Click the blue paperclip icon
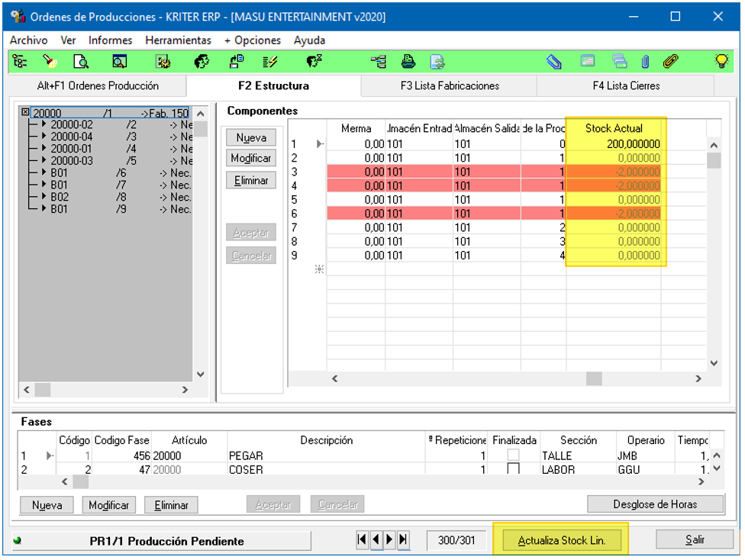 click(x=645, y=62)
